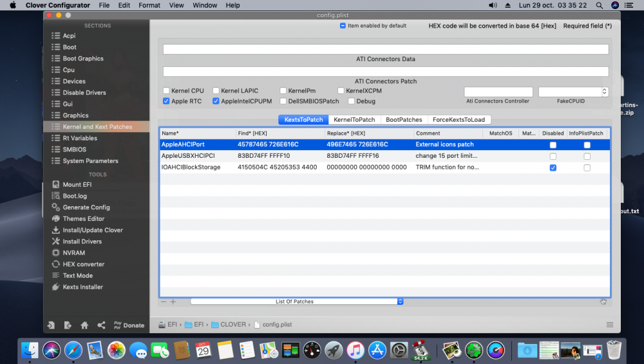Screen dimensions: 644x364
Task: Open the File menu
Action: 104,5
